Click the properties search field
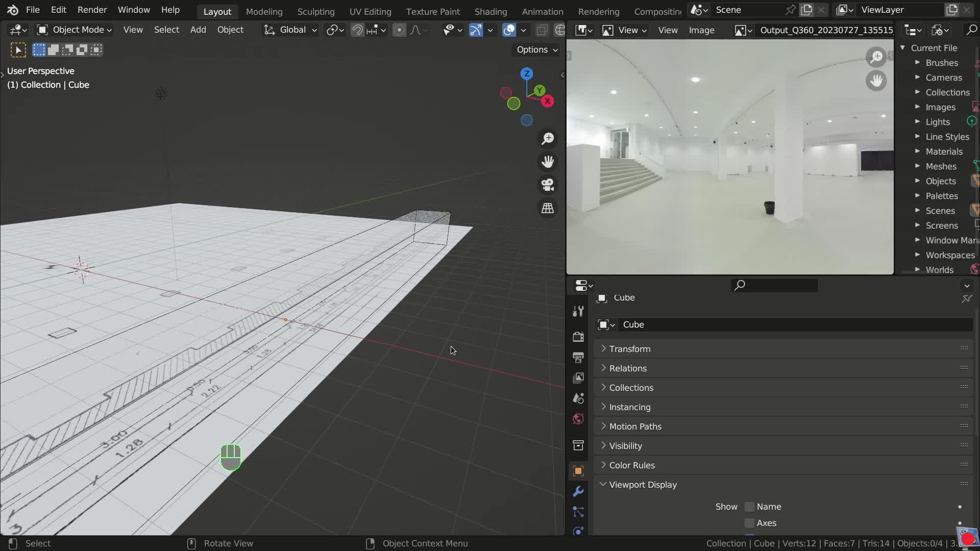This screenshot has height=551, width=980. 774,285
